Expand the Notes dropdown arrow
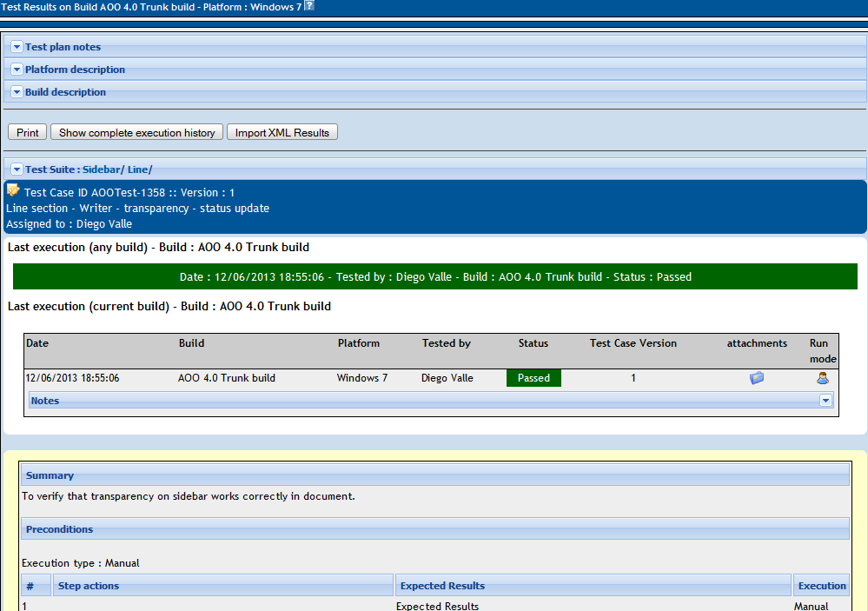Viewport: 868px width, 611px height. point(826,401)
